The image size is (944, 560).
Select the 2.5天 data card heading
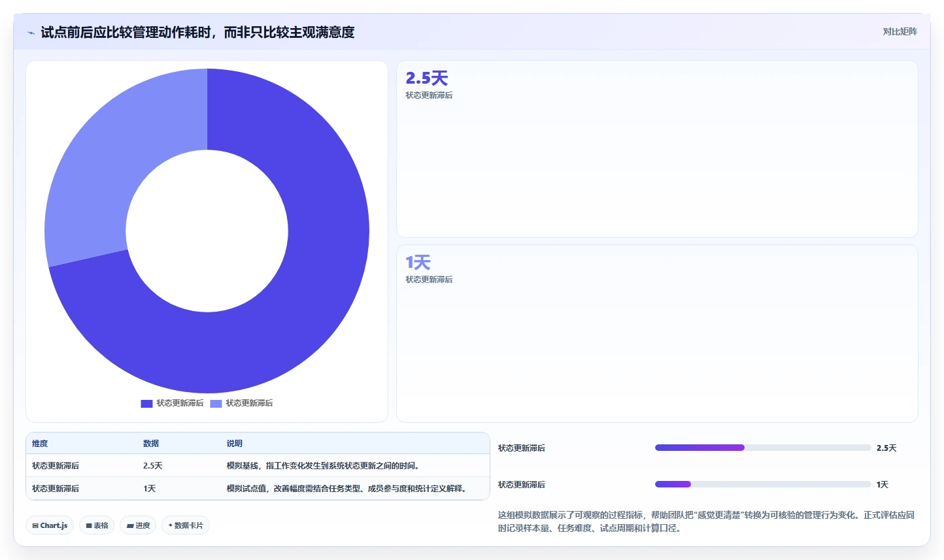tap(427, 78)
